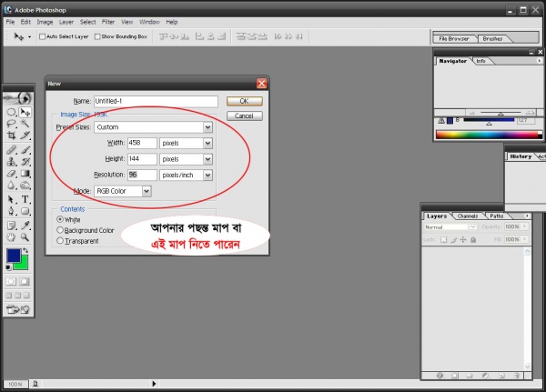Select the Zoom tool
546x392 pixels.
[x=25, y=237]
